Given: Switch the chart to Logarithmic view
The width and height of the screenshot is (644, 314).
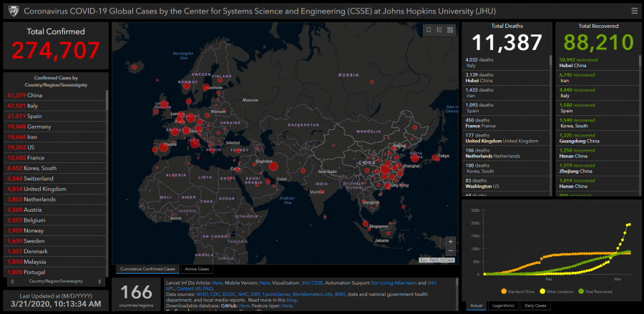Looking at the screenshot, I should pos(504,305).
